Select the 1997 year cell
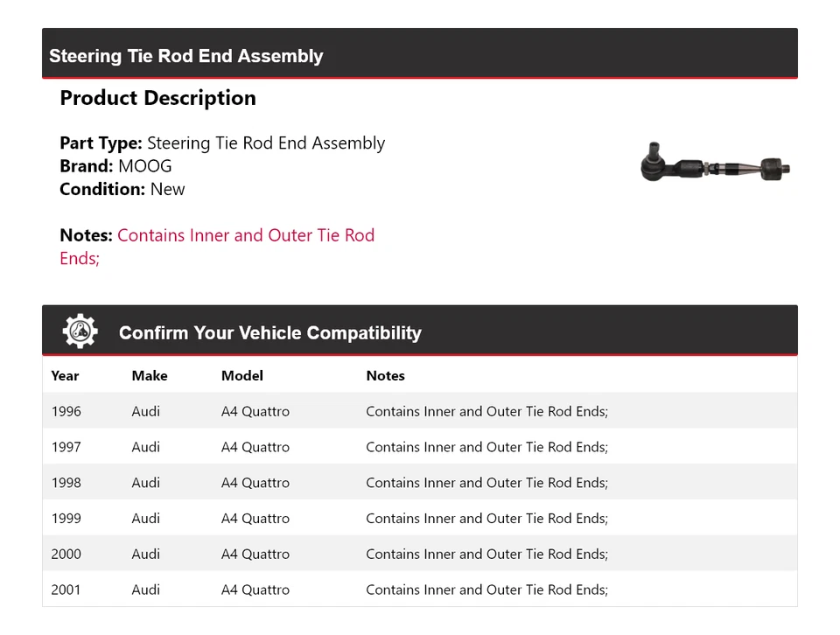Viewport: 840px width, 635px height. click(66, 447)
